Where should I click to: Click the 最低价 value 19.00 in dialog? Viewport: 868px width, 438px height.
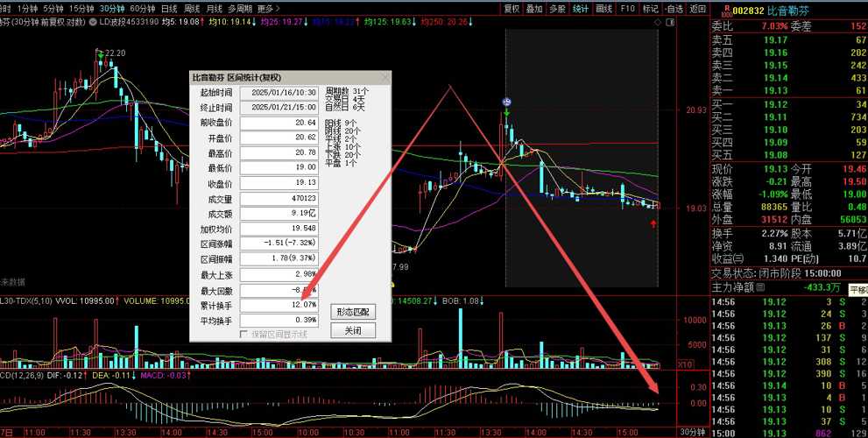[279, 168]
